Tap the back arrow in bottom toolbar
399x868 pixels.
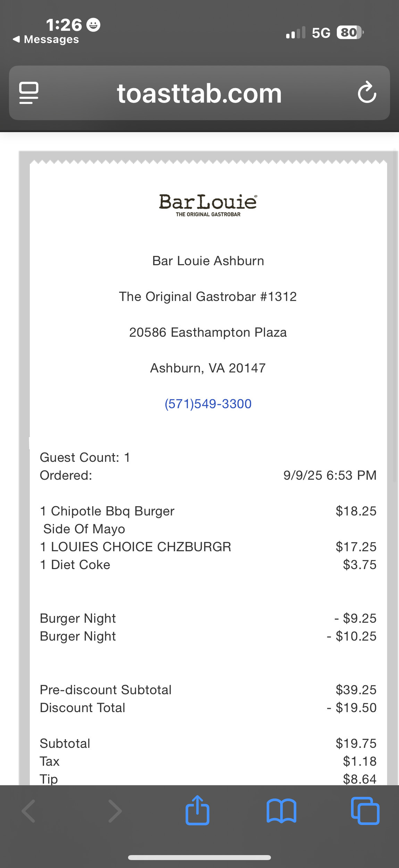click(x=28, y=811)
